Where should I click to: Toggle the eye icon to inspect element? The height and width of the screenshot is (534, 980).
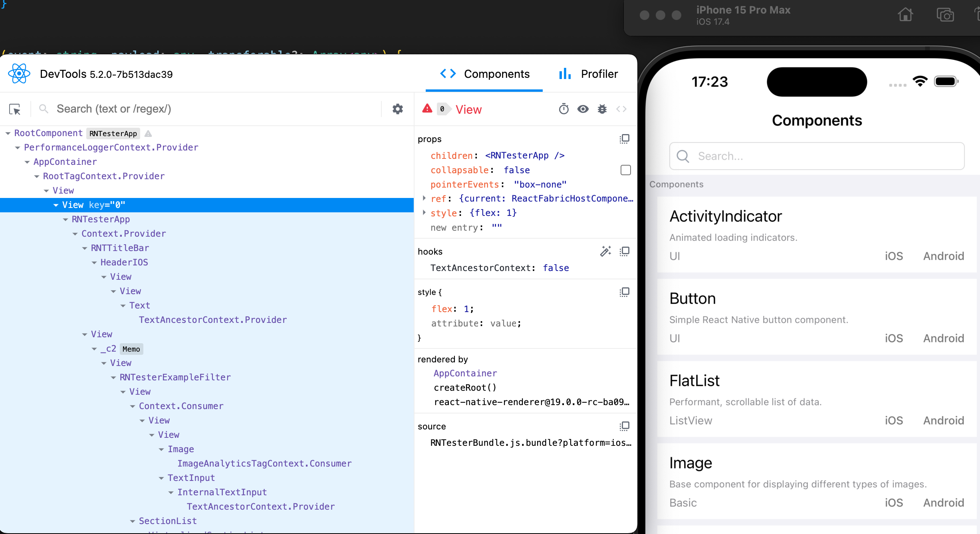[x=583, y=109]
